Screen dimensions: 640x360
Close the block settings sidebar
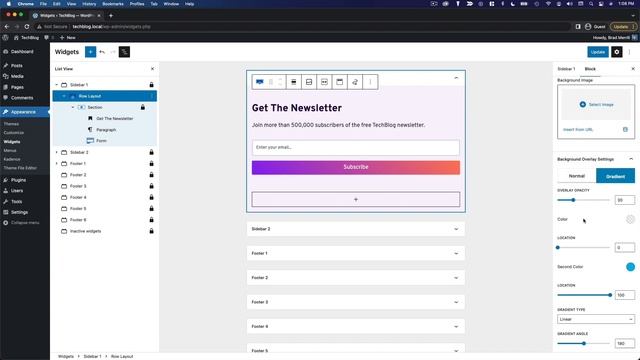(x=633, y=69)
